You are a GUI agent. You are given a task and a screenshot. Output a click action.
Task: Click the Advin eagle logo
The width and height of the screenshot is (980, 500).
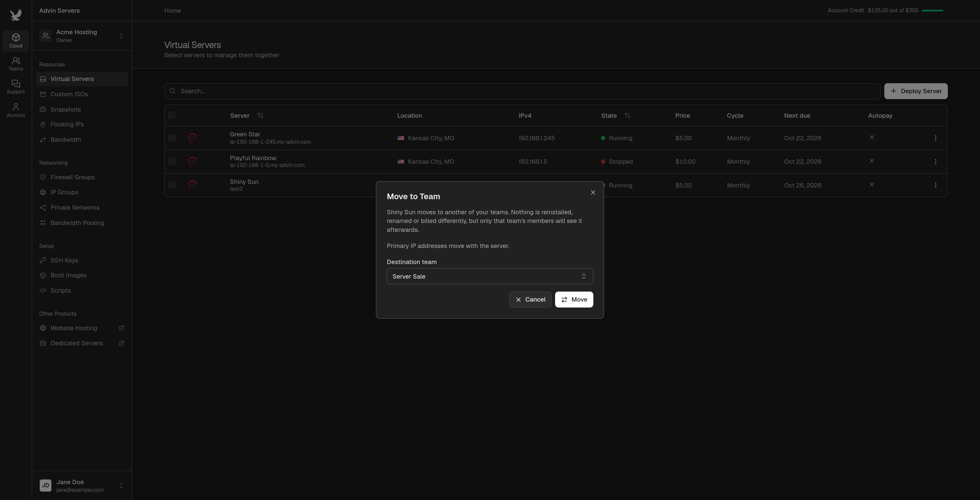tap(16, 15)
